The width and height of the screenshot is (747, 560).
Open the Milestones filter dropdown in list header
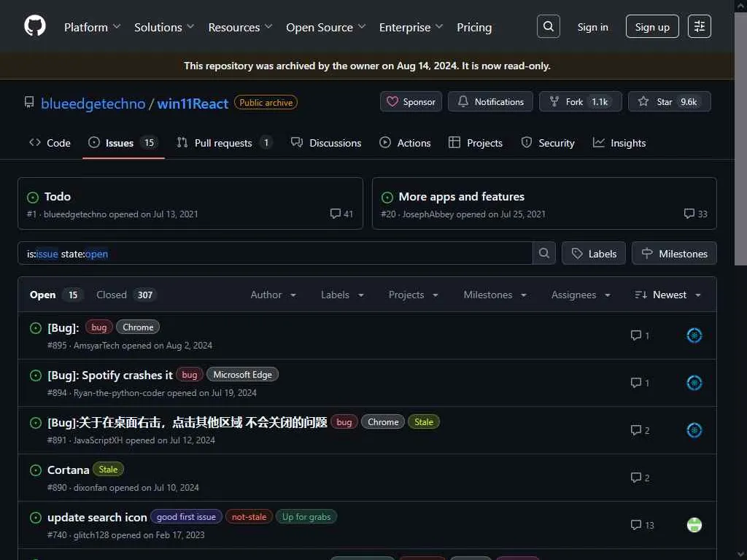(x=495, y=295)
